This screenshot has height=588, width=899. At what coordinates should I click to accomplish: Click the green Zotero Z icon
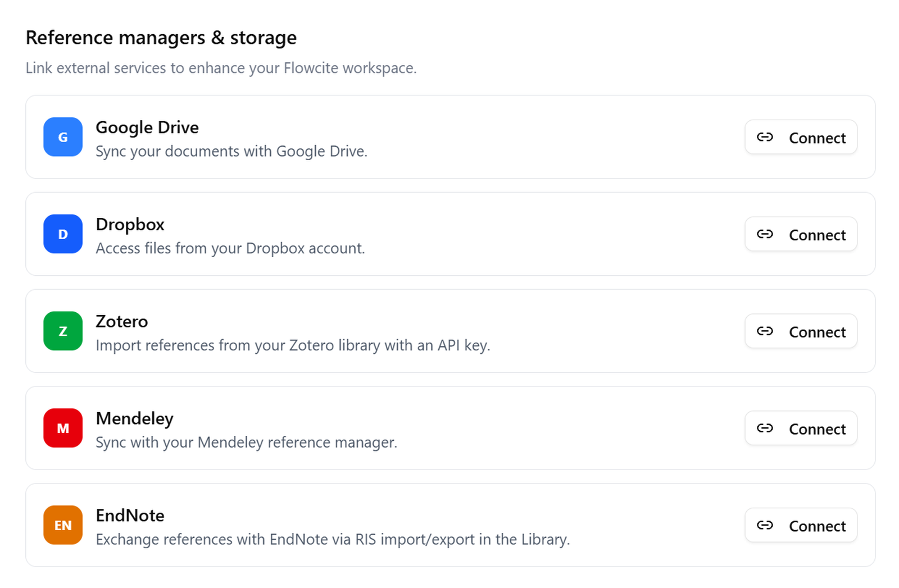pos(63,331)
